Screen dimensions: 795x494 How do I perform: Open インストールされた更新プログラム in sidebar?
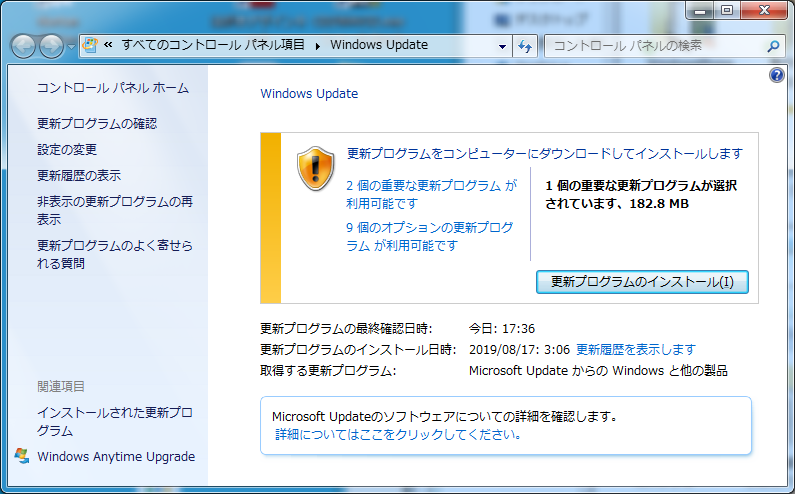115,421
